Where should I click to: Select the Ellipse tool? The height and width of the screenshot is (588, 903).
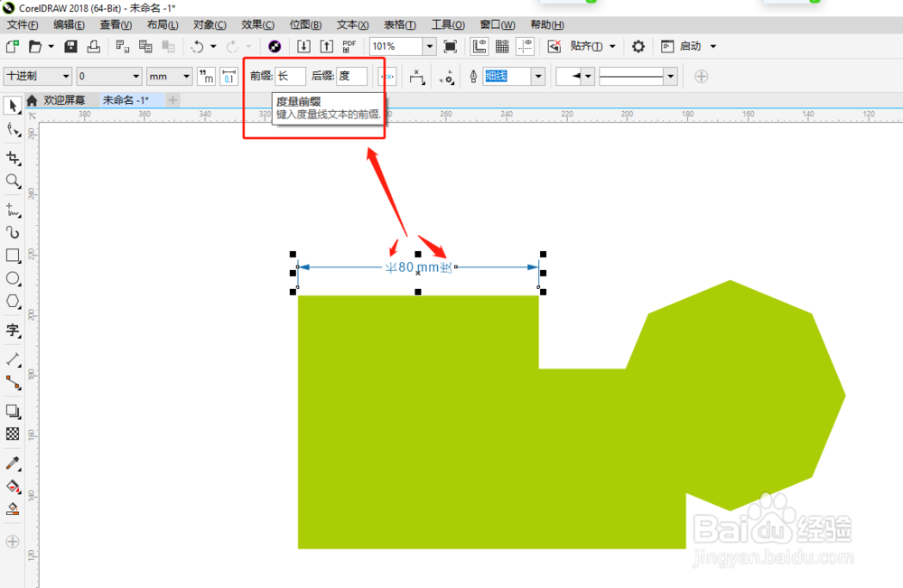(x=13, y=279)
